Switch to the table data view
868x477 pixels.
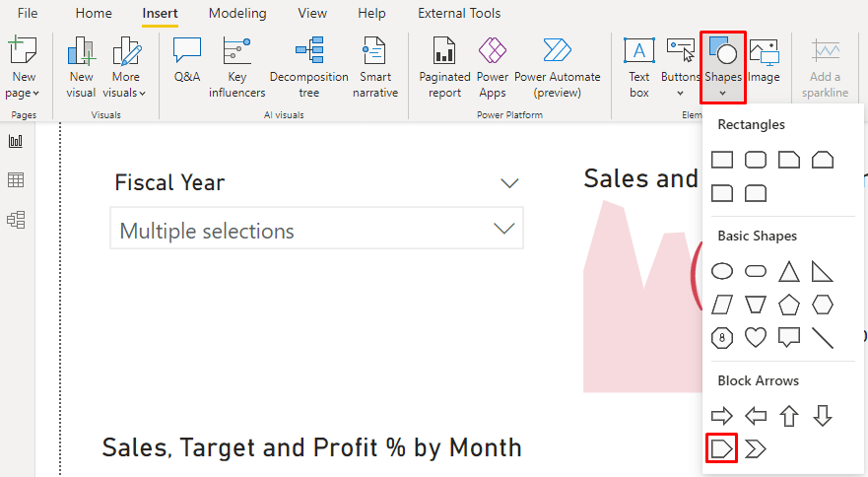pos(16,180)
